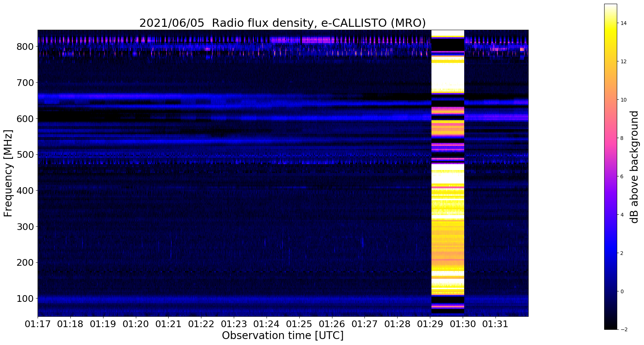Click the colorbar tick value 6
Screen dimensions: 644x345
pos(622,176)
